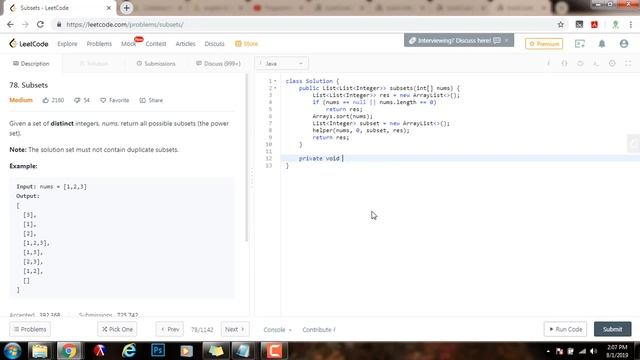The height and width of the screenshot is (360, 640).
Task: Open the user profile avatar menu
Action: [x=624, y=44]
